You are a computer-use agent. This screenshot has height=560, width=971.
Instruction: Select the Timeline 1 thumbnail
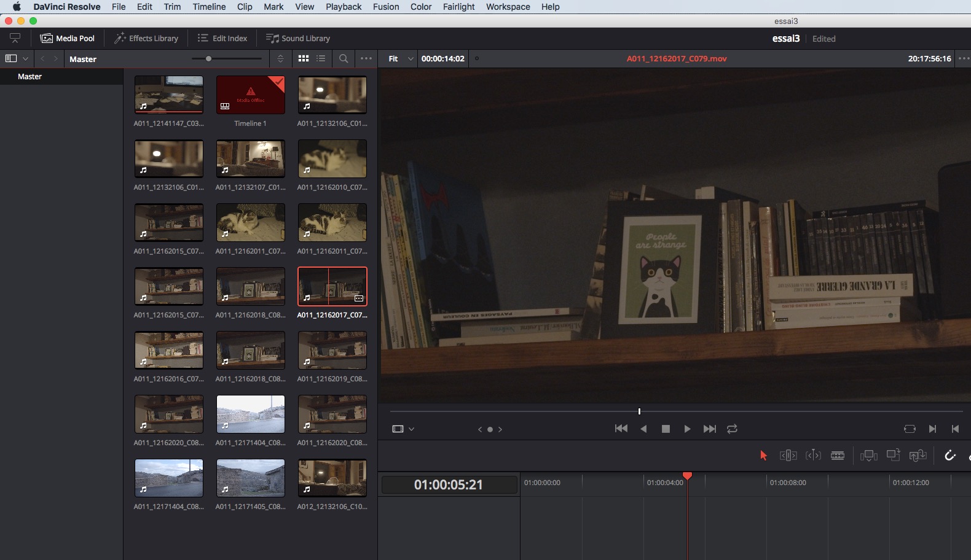pyautogui.click(x=250, y=95)
